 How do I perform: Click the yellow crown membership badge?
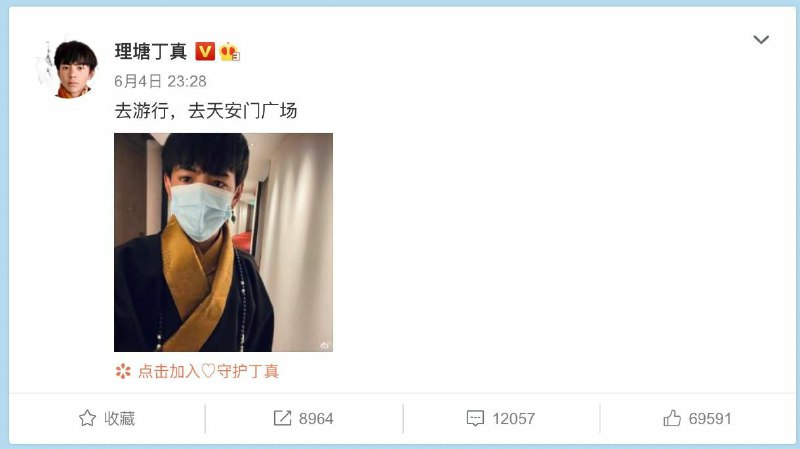[x=229, y=52]
